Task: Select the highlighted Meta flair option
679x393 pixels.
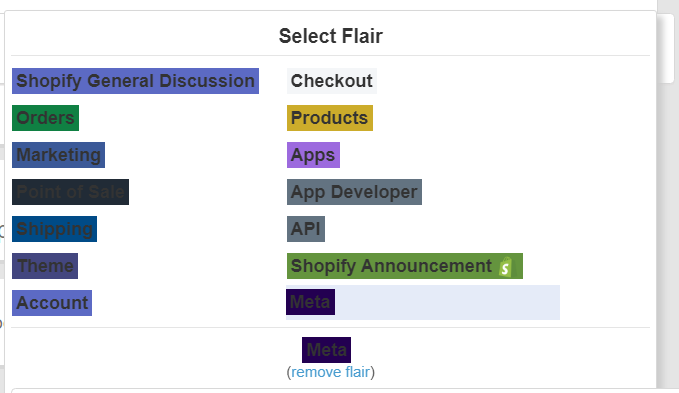Action: pyautogui.click(x=310, y=302)
